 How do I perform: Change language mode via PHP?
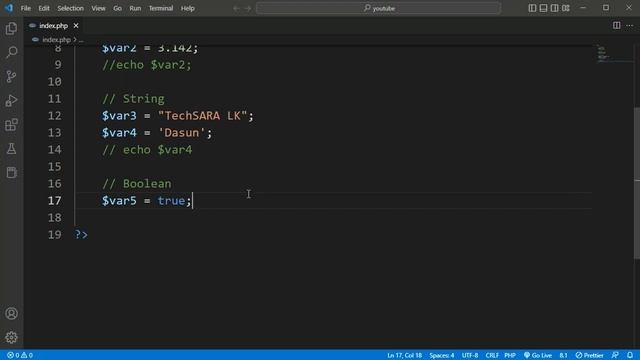click(510, 355)
